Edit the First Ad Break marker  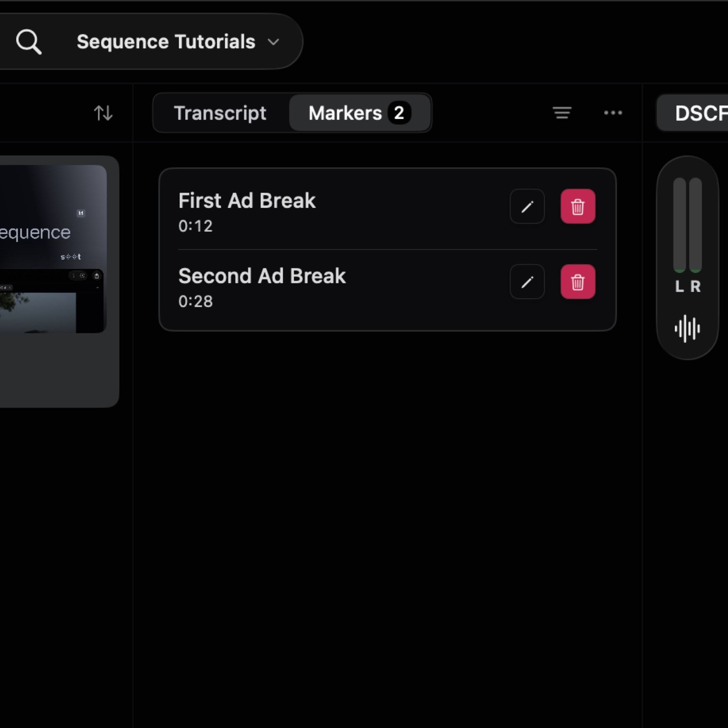click(x=527, y=207)
